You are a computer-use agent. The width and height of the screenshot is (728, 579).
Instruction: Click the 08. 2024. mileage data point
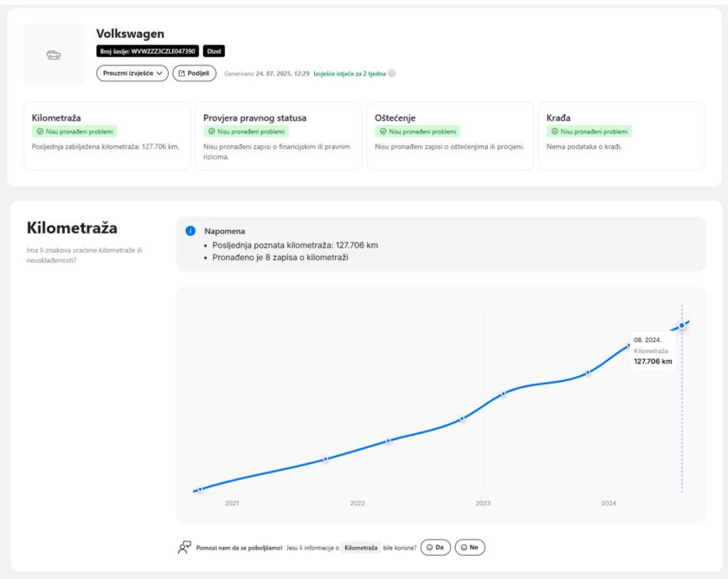682,326
